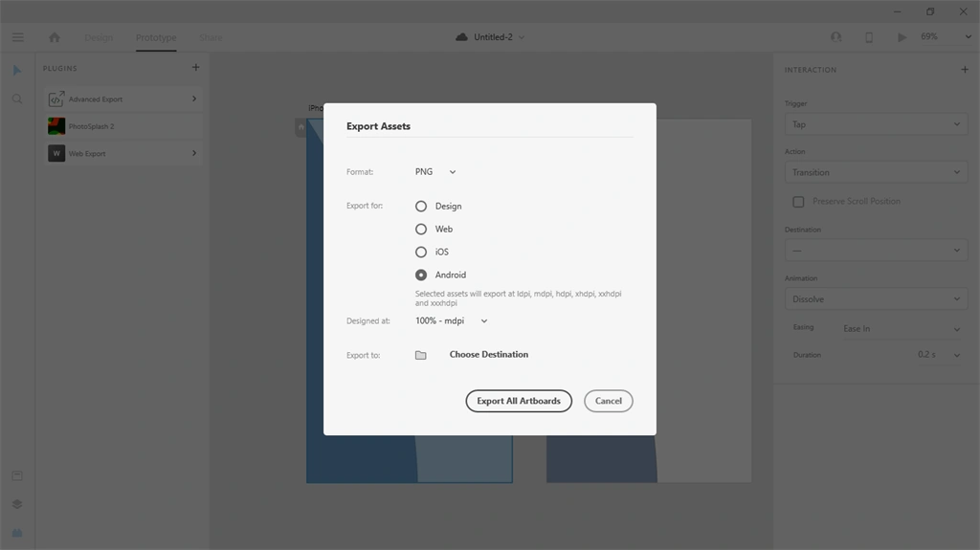Open the Duration 0.2 s dropdown
The width and height of the screenshot is (980, 550).
[x=939, y=355]
